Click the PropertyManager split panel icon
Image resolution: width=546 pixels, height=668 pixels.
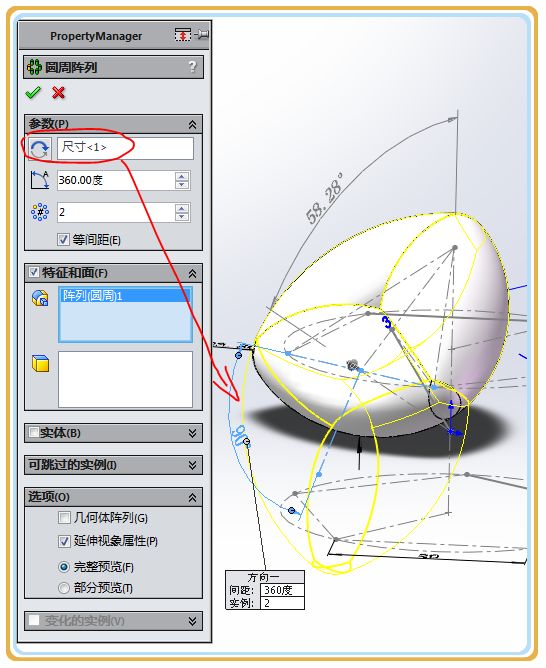point(183,35)
